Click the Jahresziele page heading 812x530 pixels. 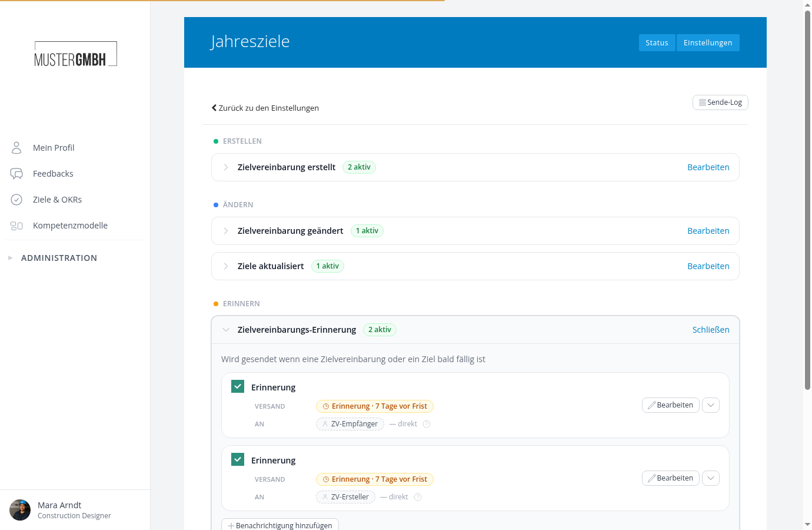[250, 41]
